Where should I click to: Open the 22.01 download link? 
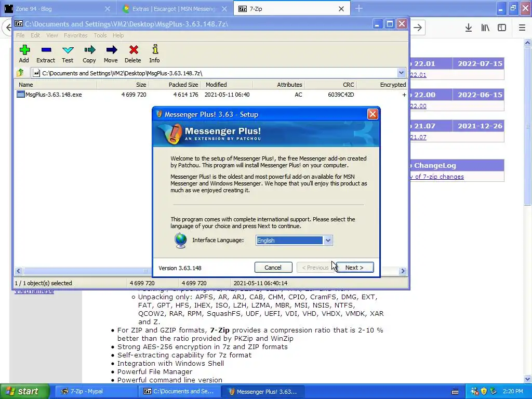[x=418, y=75]
